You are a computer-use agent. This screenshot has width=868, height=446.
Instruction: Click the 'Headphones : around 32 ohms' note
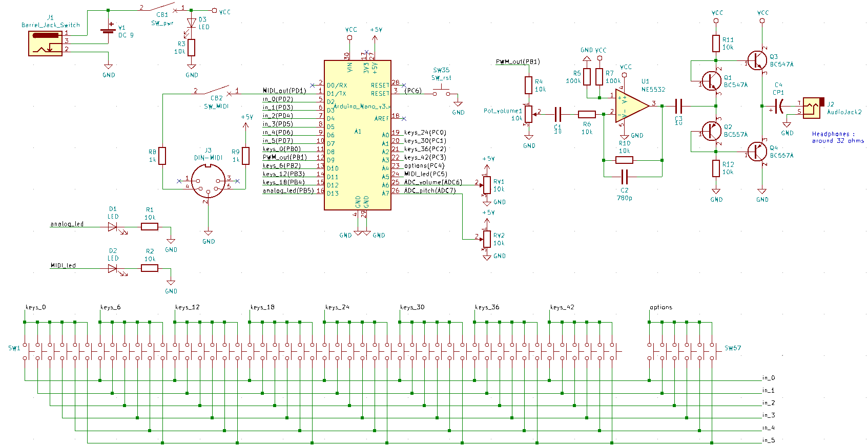pos(838,137)
